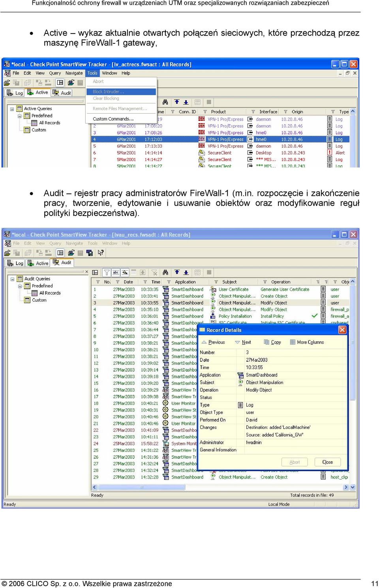Click the binoculars Find icon in the lv_actrecs window
The image size is (379, 588).
tap(165, 102)
